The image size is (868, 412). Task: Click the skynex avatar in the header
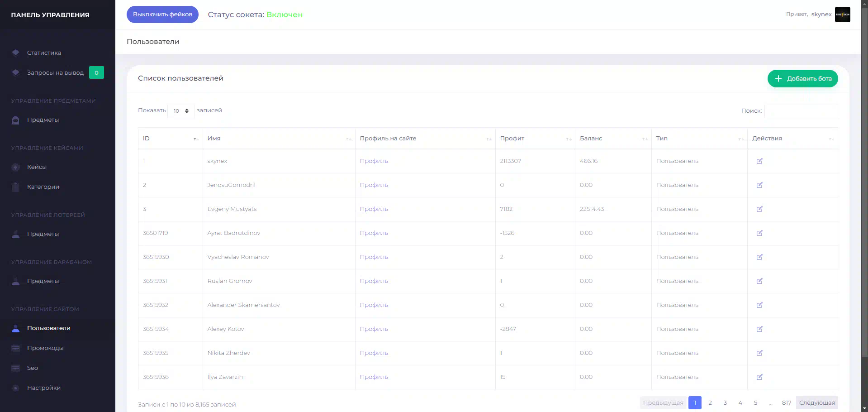(842, 14)
